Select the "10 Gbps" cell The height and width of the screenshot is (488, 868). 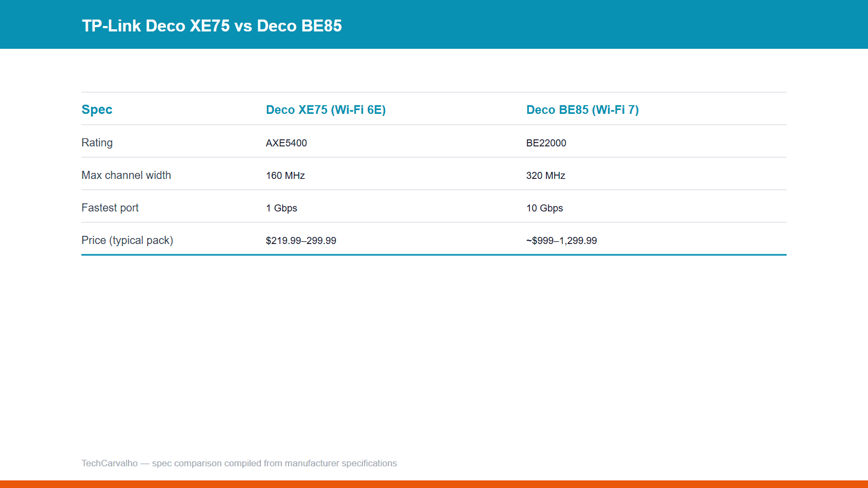[545, 208]
